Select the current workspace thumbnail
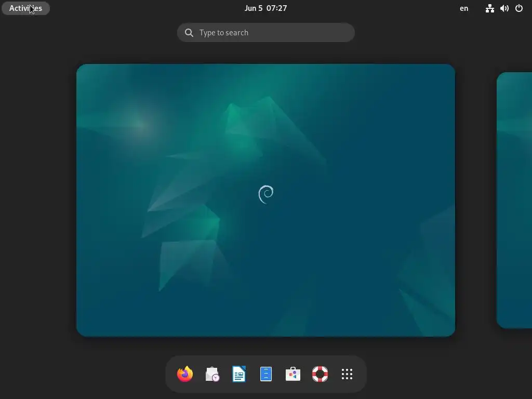 (265, 200)
